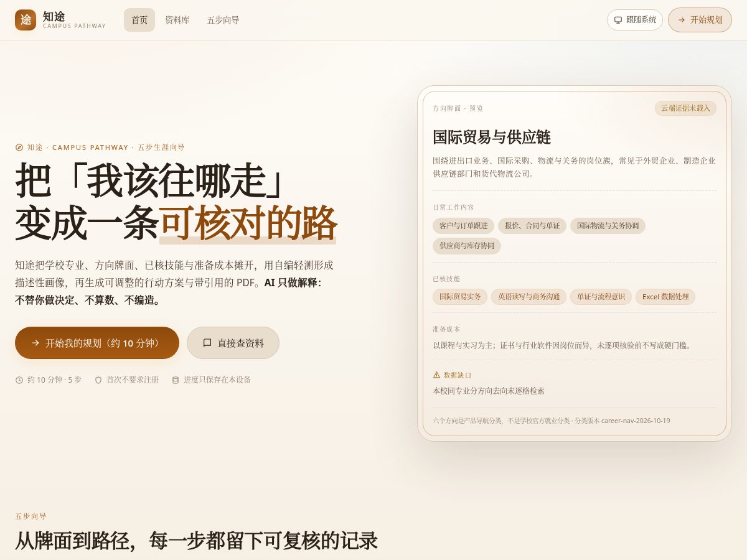Click the 直接查资料 button
The image size is (747, 560).
pos(233,343)
